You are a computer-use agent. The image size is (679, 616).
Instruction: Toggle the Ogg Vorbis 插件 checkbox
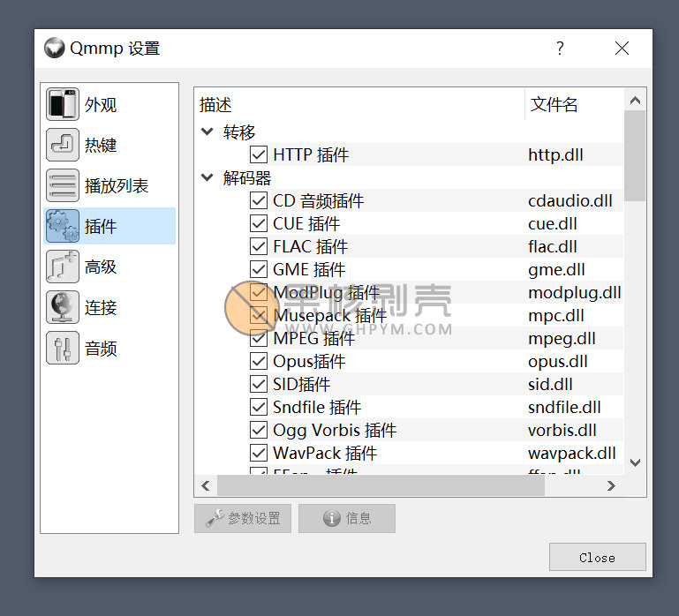click(x=259, y=431)
